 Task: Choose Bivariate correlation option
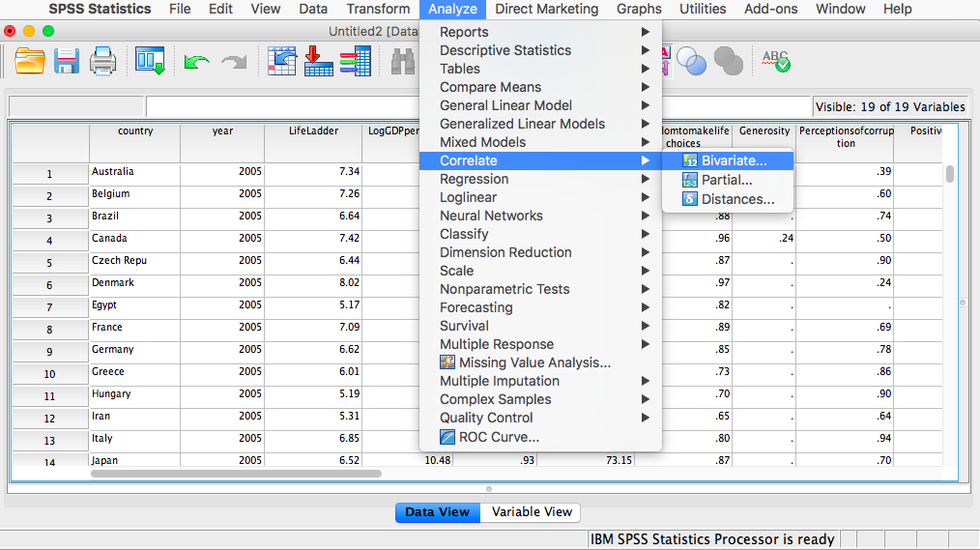point(728,160)
